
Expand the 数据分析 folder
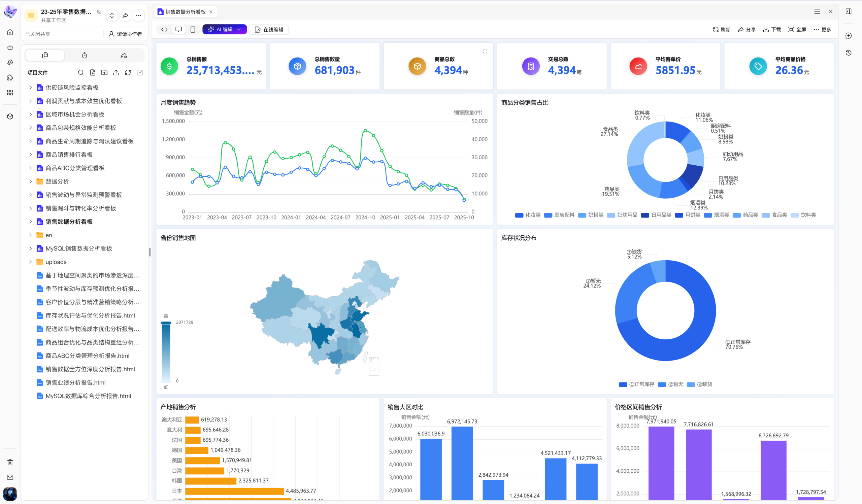(x=30, y=181)
